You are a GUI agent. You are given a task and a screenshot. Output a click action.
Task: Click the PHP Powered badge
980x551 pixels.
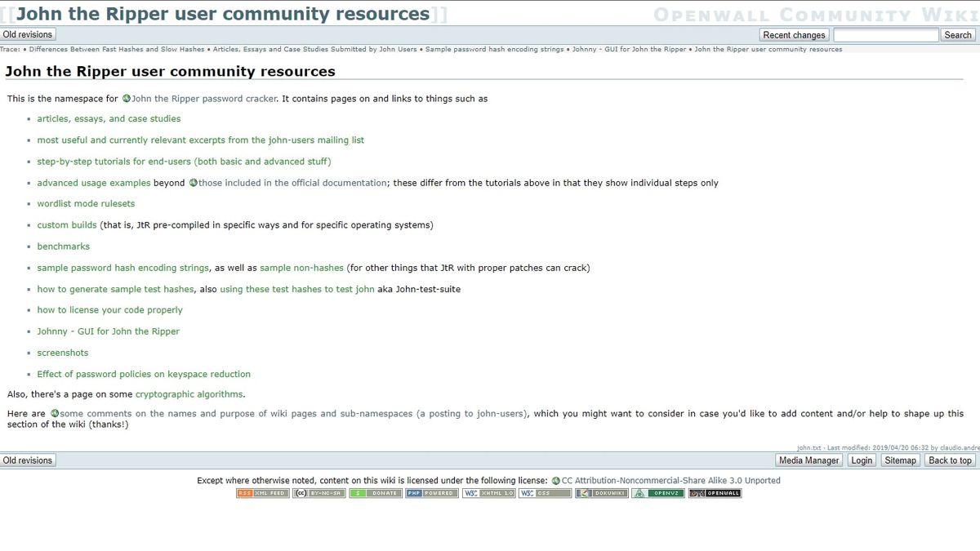(432, 493)
